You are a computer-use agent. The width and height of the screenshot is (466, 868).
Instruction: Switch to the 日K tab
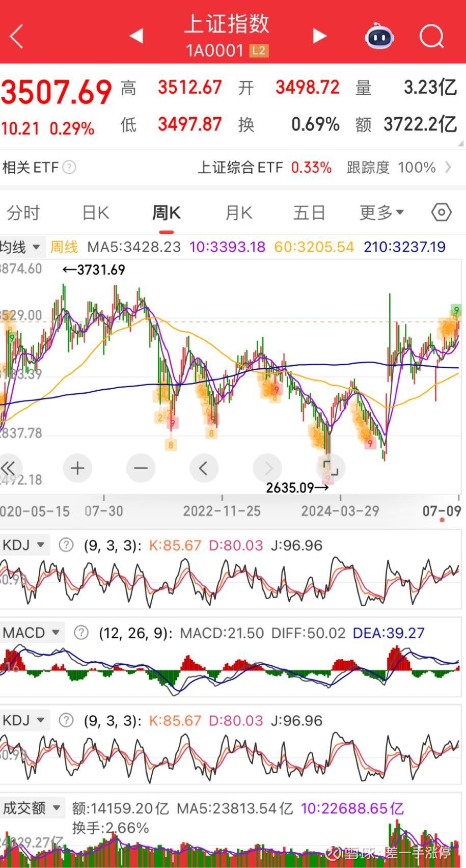point(96,212)
